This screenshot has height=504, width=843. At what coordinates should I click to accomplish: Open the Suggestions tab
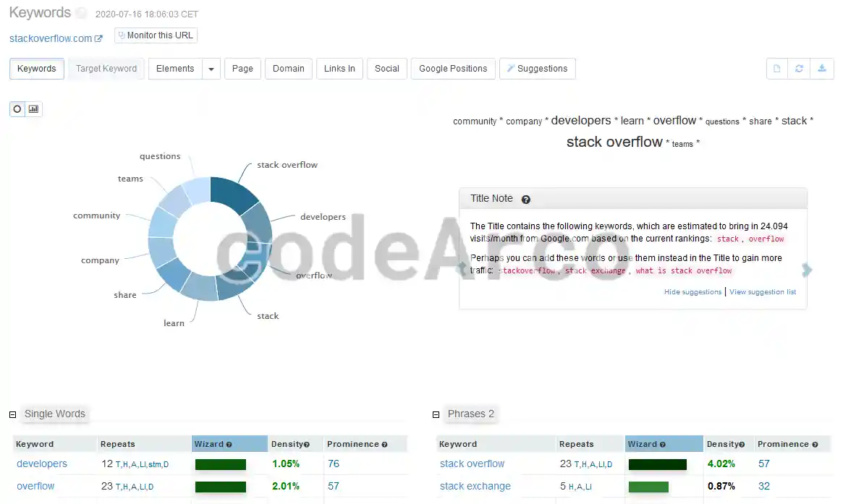pos(538,69)
